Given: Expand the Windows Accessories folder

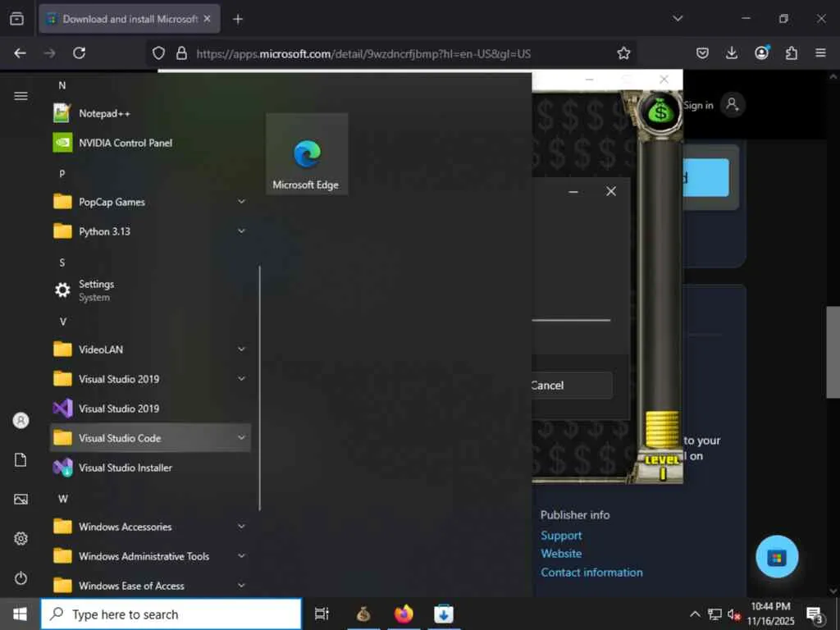Looking at the screenshot, I should coord(150,527).
